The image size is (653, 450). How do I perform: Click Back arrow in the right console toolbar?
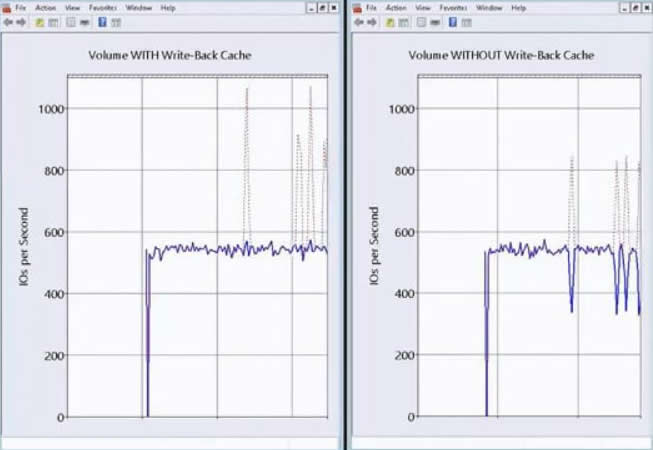pyautogui.click(x=357, y=21)
